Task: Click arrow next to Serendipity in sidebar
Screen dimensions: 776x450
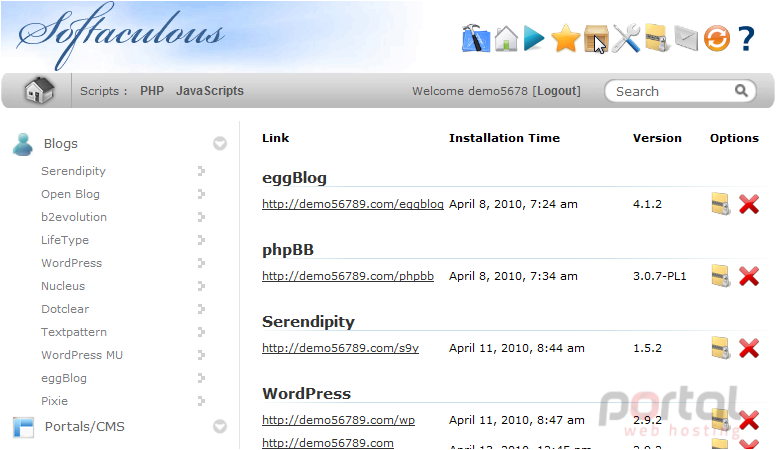Action: tap(201, 171)
